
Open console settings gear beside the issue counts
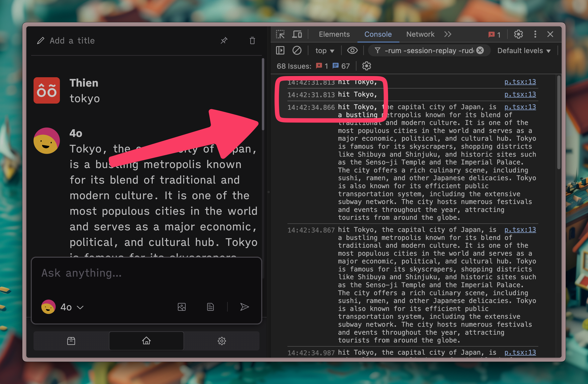(366, 66)
